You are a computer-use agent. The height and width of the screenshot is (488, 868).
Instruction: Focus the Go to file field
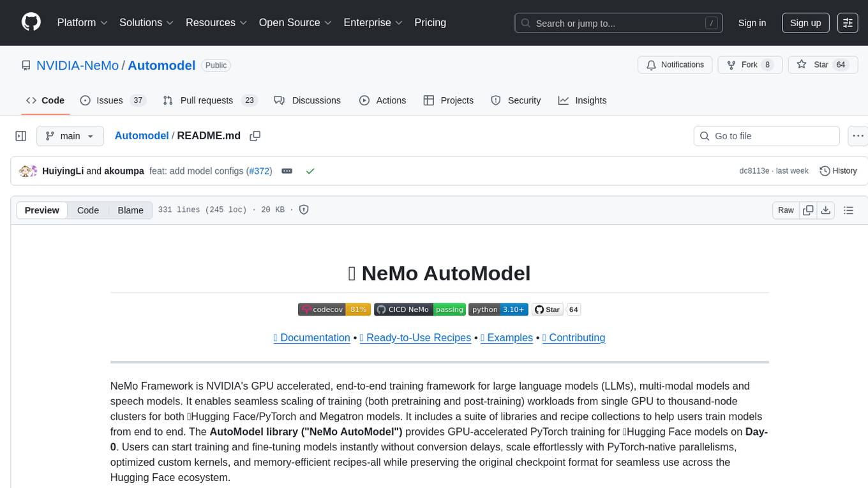point(767,136)
